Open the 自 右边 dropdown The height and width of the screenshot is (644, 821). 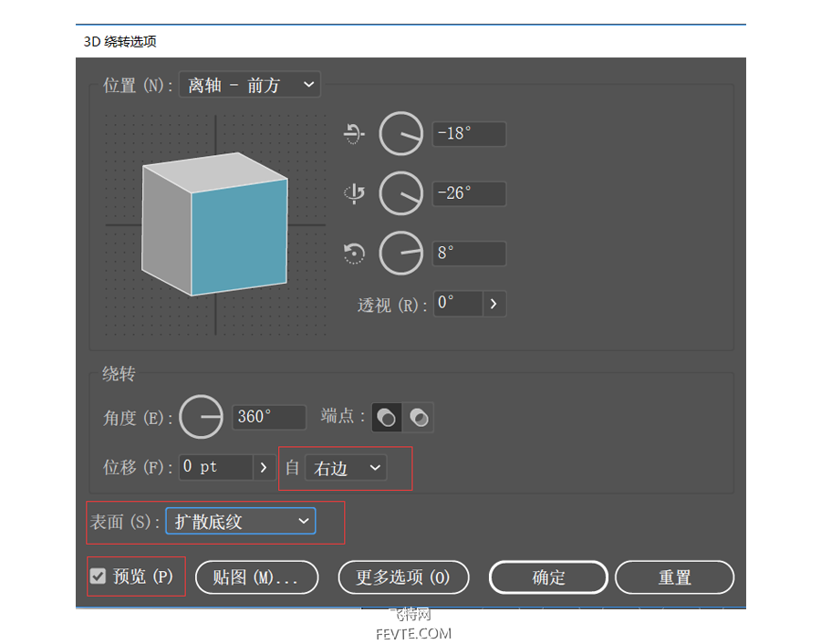346,468
